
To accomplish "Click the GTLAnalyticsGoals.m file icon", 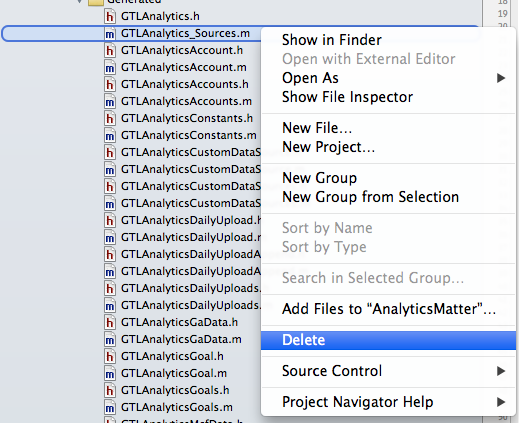I will click(x=110, y=408).
